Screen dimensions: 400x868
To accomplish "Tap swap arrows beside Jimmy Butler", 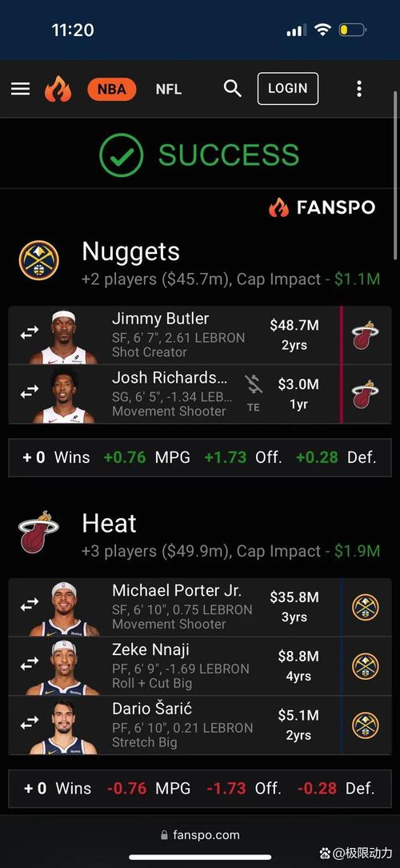I will [29, 332].
